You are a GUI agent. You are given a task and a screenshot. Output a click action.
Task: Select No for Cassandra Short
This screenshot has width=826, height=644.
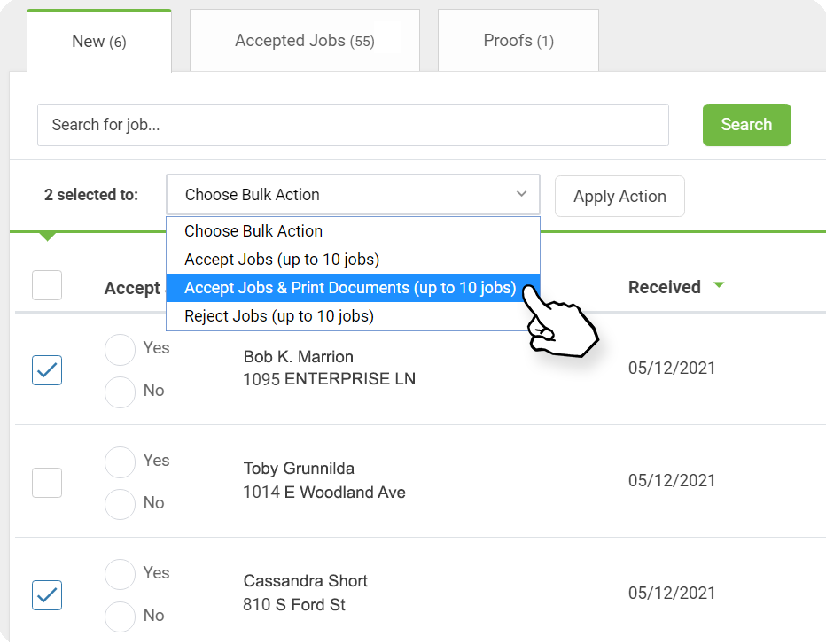point(120,617)
